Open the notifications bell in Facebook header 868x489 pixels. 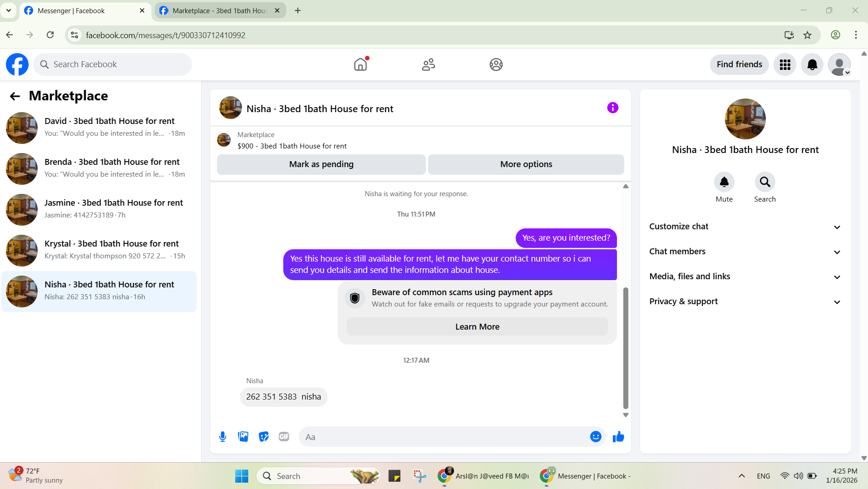click(812, 64)
